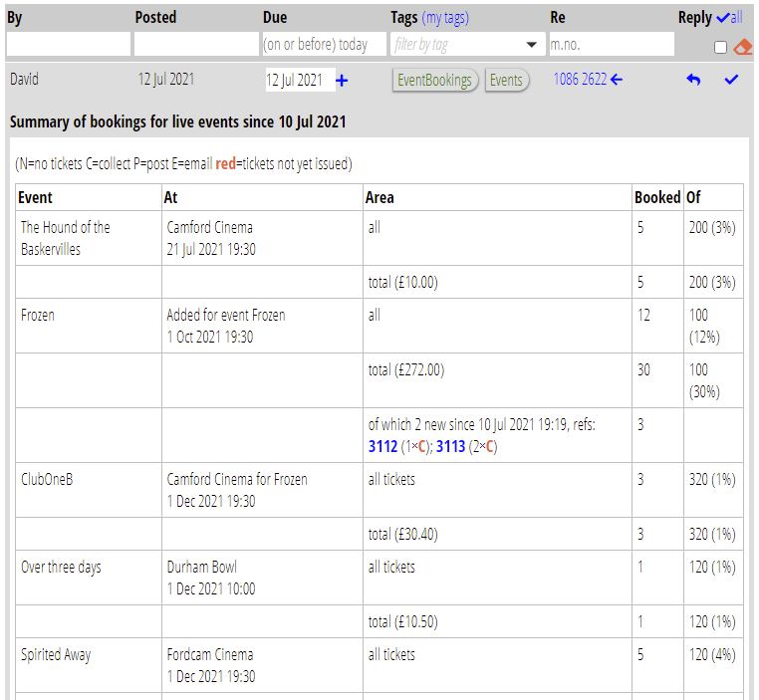The image size is (759, 700).
Task: Open message reference 1086
Action: 566,80
